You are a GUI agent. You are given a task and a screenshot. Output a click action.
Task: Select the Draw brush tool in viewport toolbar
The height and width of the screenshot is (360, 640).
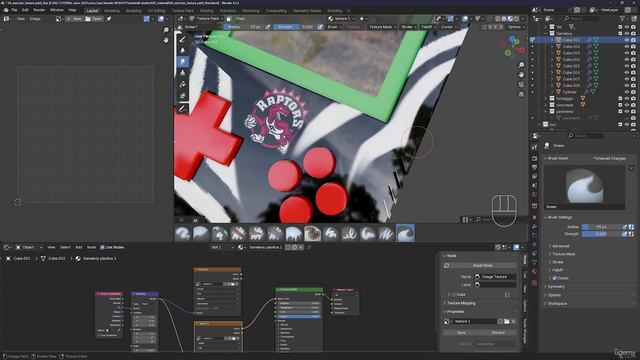(182, 39)
